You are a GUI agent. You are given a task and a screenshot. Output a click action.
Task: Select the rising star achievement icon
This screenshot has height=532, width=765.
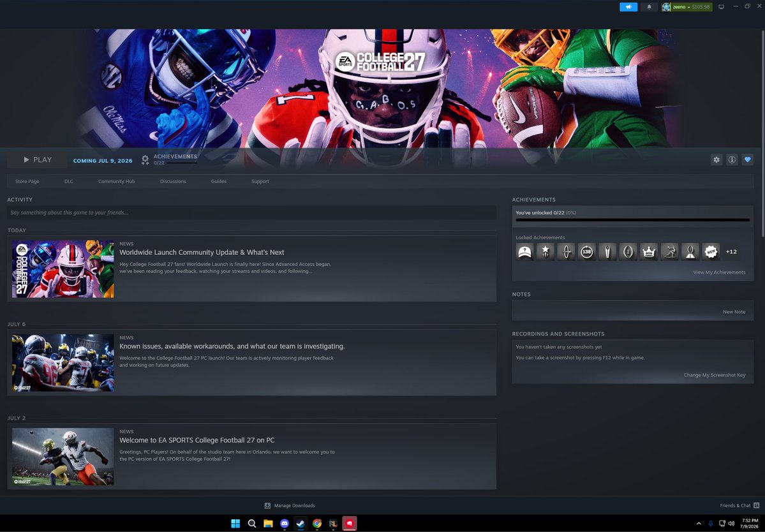pos(546,251)
